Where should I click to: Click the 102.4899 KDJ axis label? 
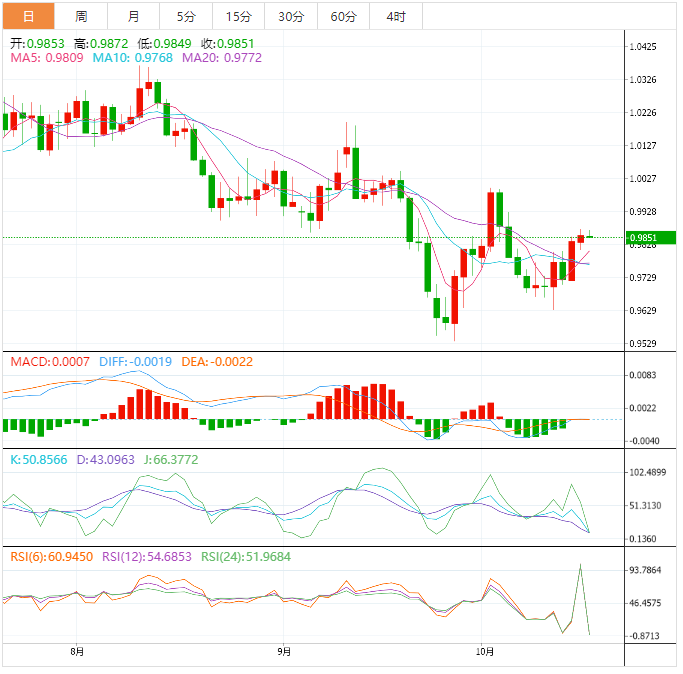(648, 473)
